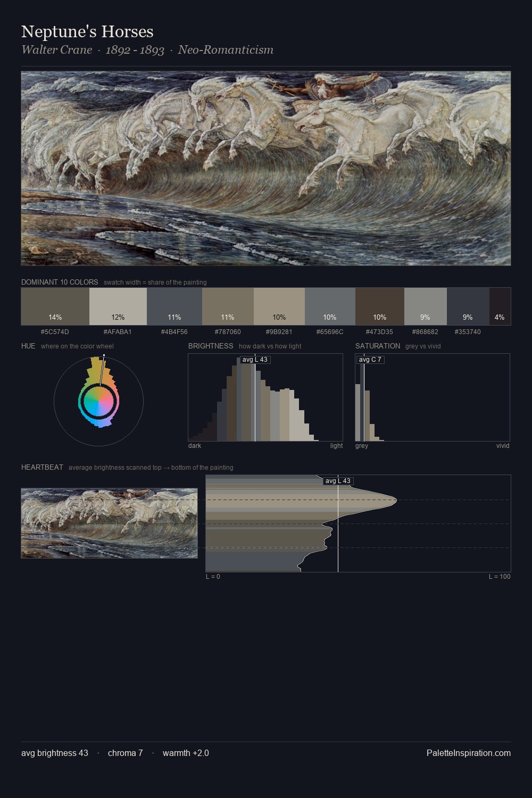Image resolution: width=532 pixels, height=798 pixels.
Task: Click the title 'Neptune's Horses'
Action: tap(87, 31)
